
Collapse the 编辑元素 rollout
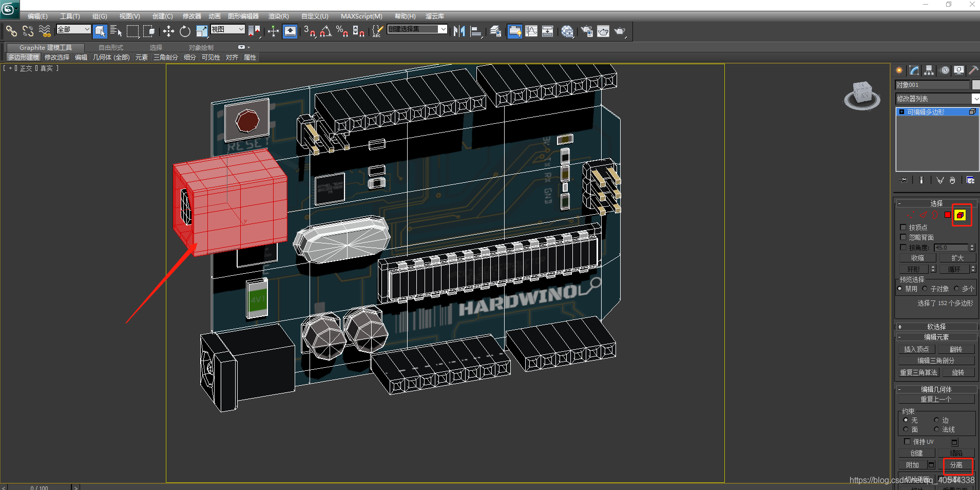936,337
